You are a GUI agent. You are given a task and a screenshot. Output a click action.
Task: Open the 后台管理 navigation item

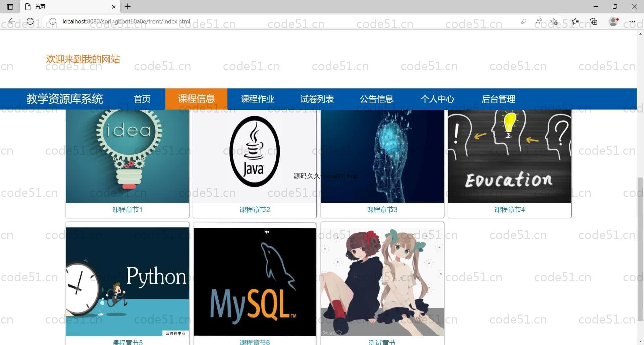(x=498, y=99)
